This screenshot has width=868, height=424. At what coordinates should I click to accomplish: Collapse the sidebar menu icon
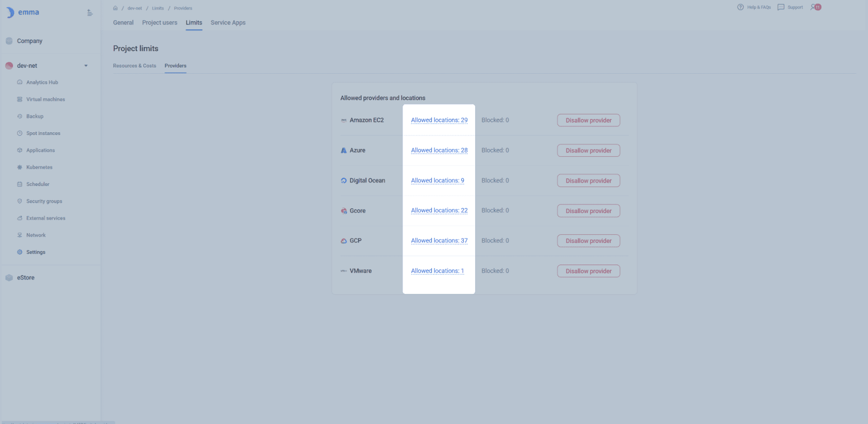pyautogui.click(x=90, y=12)
